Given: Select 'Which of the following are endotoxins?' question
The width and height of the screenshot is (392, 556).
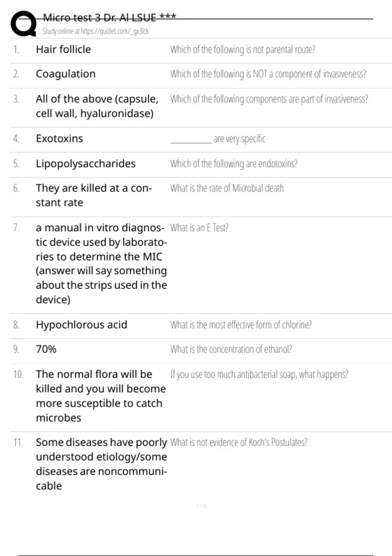Looking at the screenshot, I should pos(234,164).
